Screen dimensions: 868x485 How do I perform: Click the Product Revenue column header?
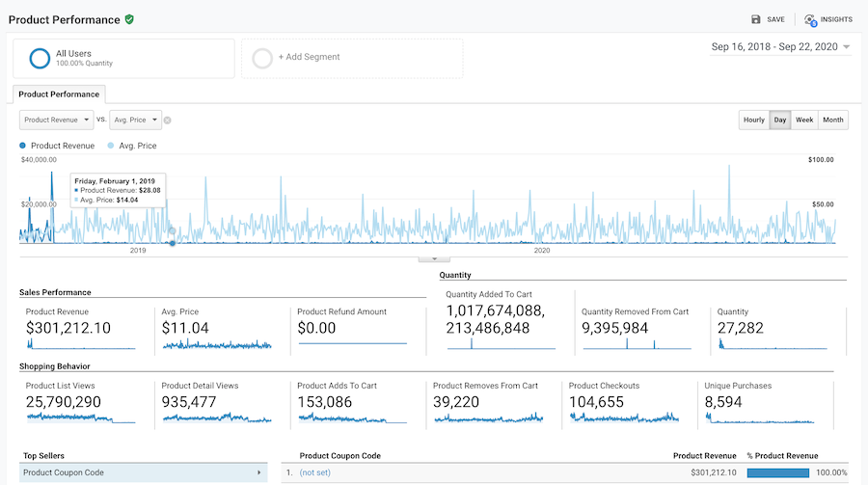(x=704, y=456)
